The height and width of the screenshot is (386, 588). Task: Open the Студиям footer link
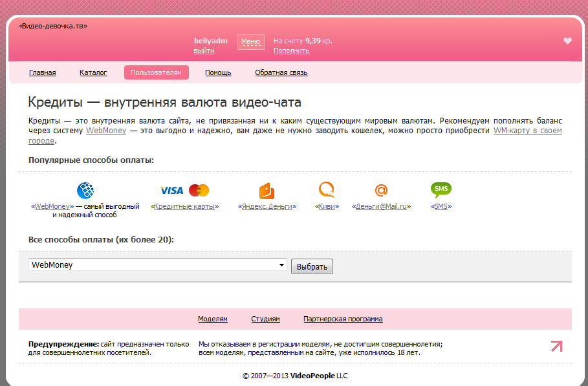(265, 319)
